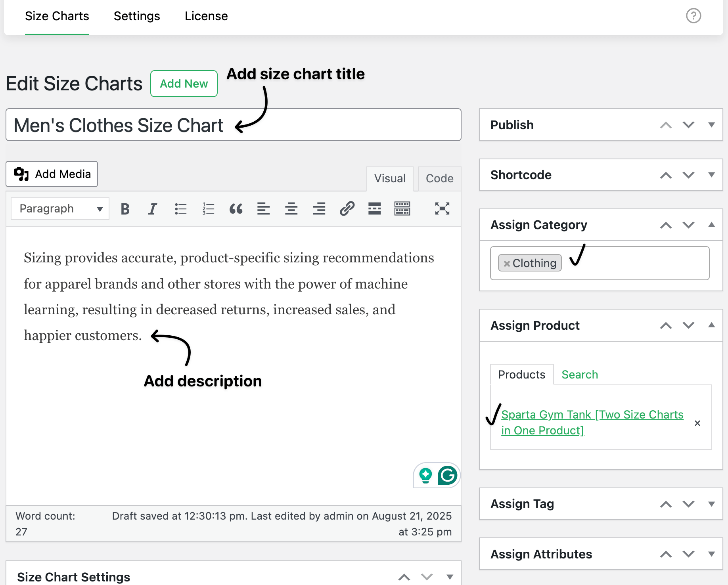The height and width of the screenshot is (585, 728).
Task: Open the Paragraph style dropdown
Action: click(x=59, y=208)
